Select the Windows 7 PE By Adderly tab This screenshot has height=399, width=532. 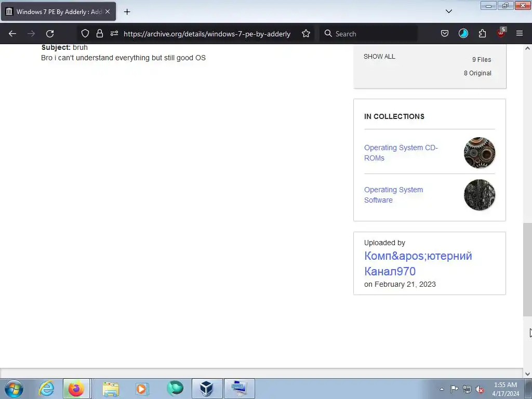click(x=58, y=11)
